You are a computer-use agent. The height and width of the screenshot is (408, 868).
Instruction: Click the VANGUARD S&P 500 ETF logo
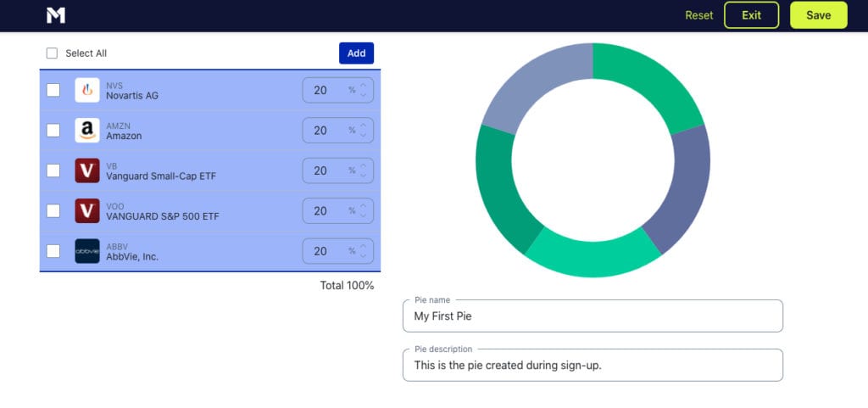pyautogui.click(x=87, y=211)
